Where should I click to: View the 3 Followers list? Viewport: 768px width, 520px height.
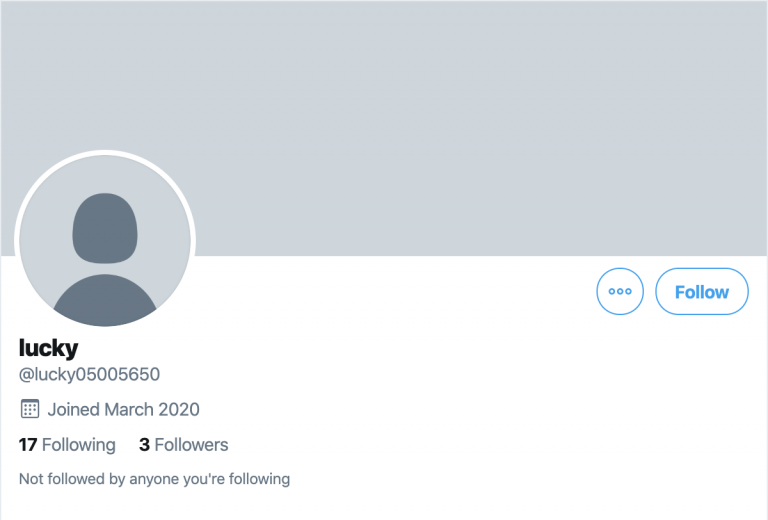coord(184,445)
